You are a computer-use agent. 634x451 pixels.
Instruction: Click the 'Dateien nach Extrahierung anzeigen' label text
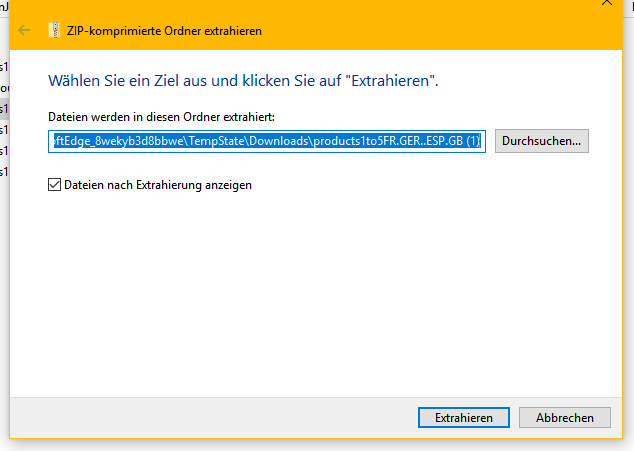coord(157,185)
